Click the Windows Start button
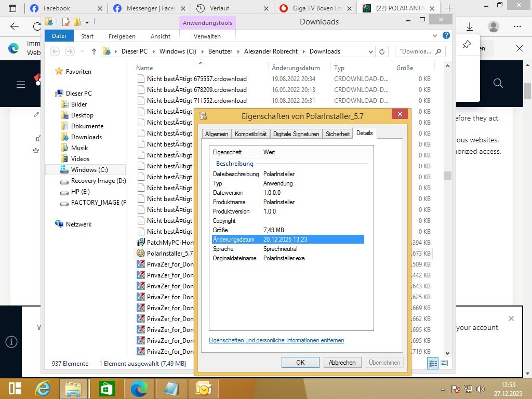 [15, 389]
